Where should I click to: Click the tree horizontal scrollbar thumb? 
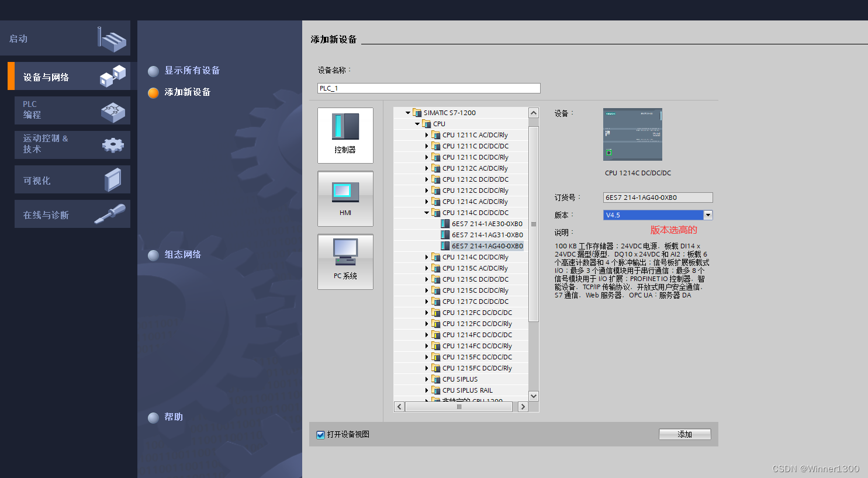(459, 407)
